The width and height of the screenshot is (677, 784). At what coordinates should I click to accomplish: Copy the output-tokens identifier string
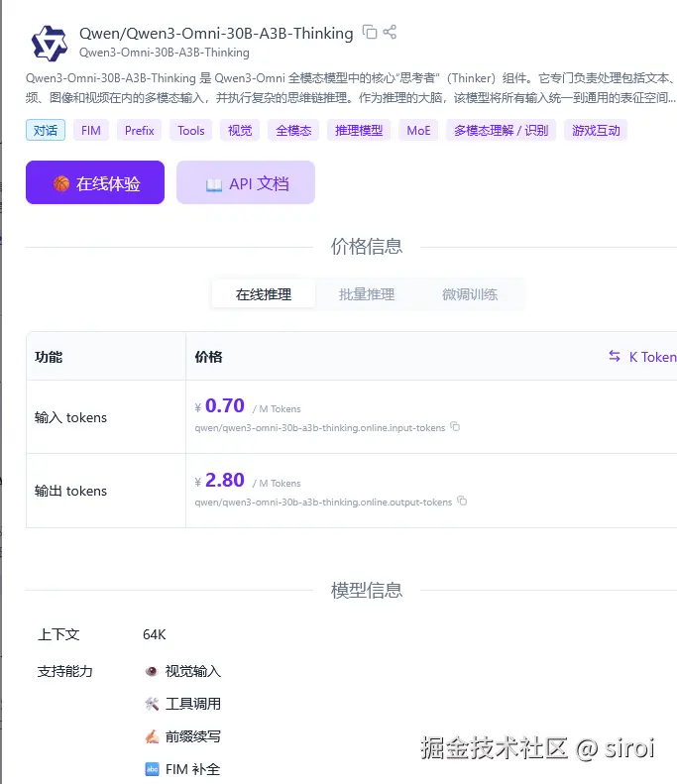(x=462, y=501)
